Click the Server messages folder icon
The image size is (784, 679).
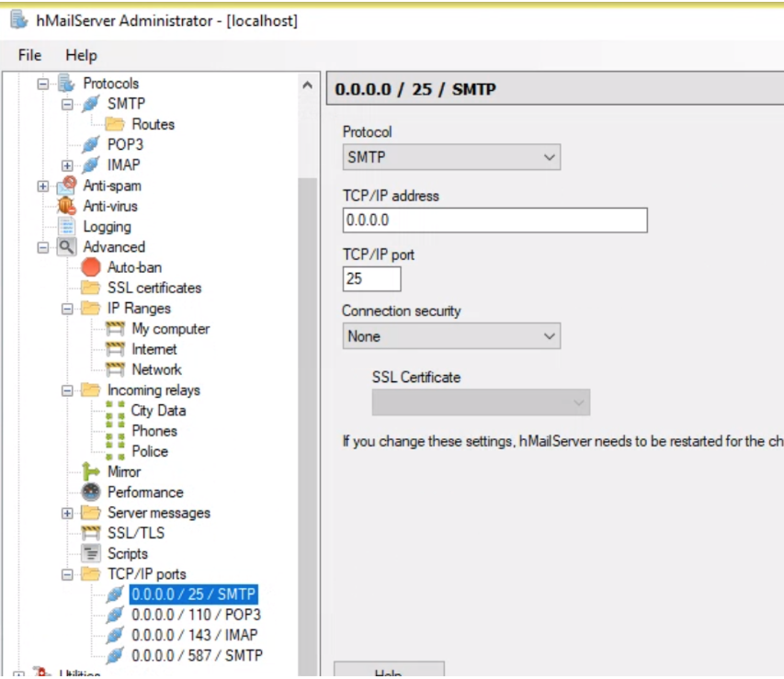tap(90, 513)
